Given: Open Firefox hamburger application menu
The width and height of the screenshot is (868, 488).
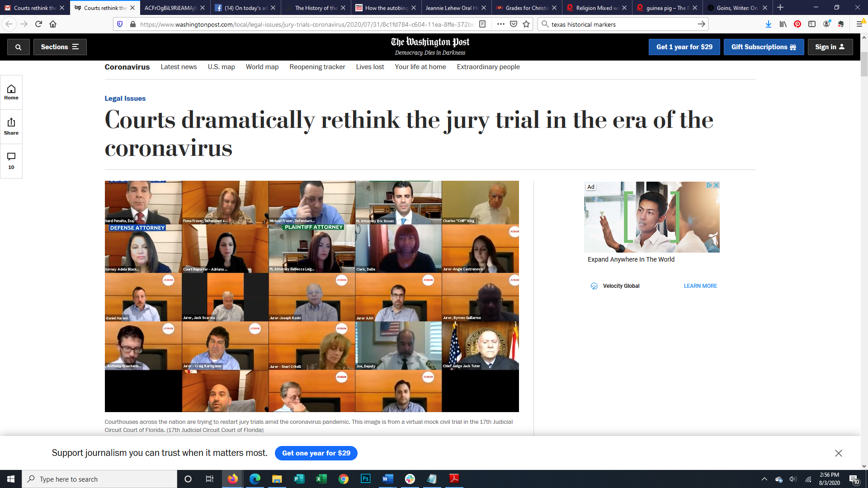Looking at the screenshot, I should coord(859,24).
